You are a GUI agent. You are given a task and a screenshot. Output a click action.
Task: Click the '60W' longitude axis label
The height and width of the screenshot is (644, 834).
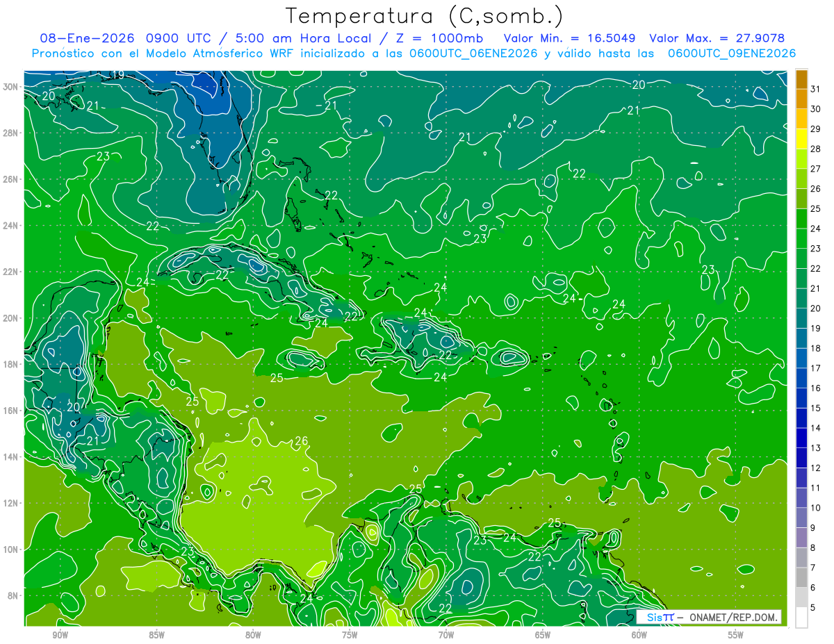click(639, 635)
